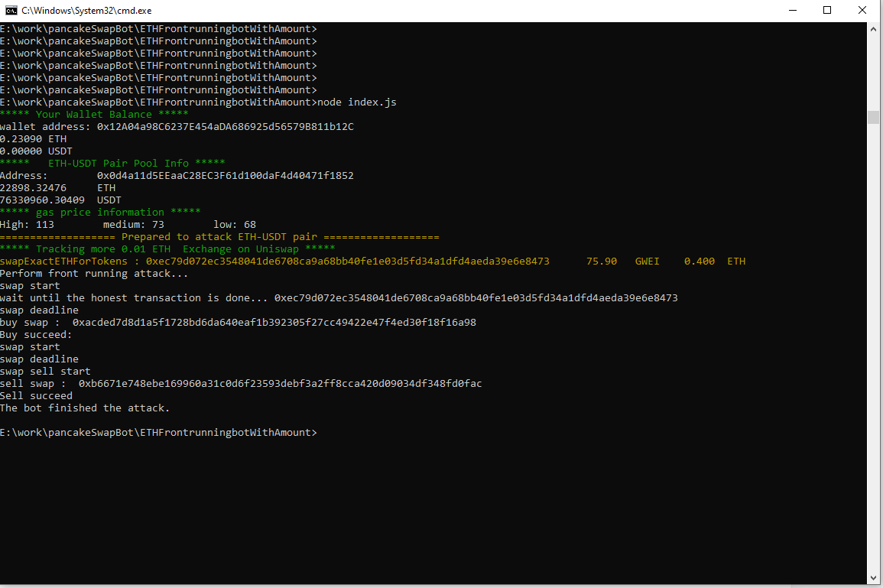The image size is (883, 588).
Task: Click the ETH-USDT pool address value
Action: (225, 176)
